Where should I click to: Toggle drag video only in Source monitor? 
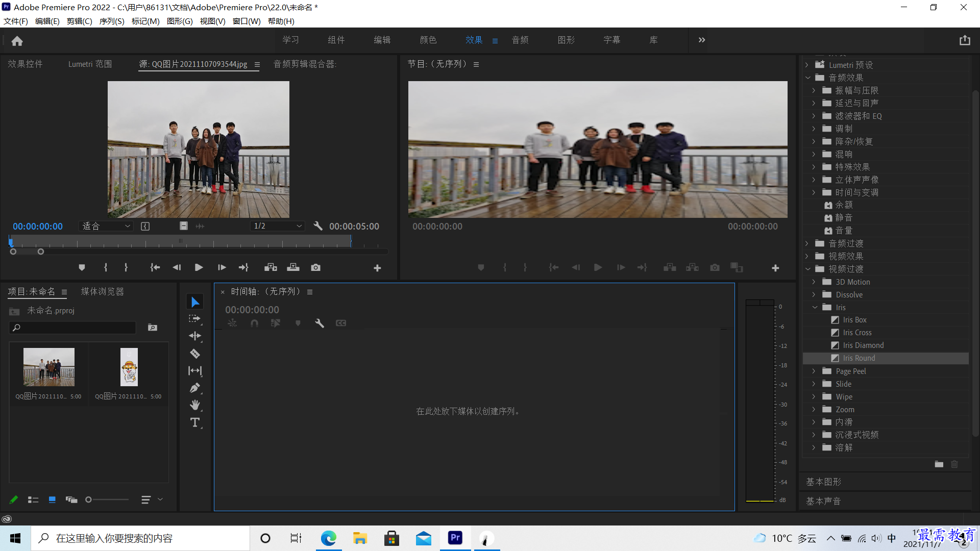click(x=184, y=226)
